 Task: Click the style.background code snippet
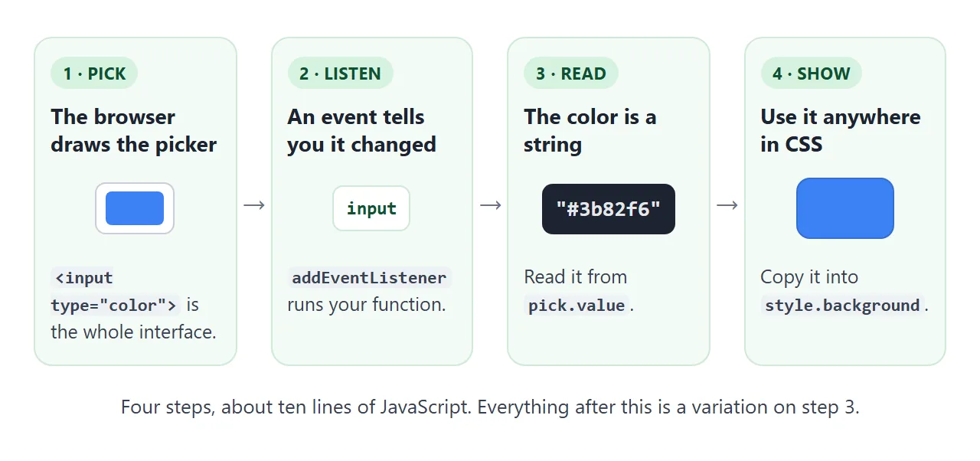[x=842, y=305]
